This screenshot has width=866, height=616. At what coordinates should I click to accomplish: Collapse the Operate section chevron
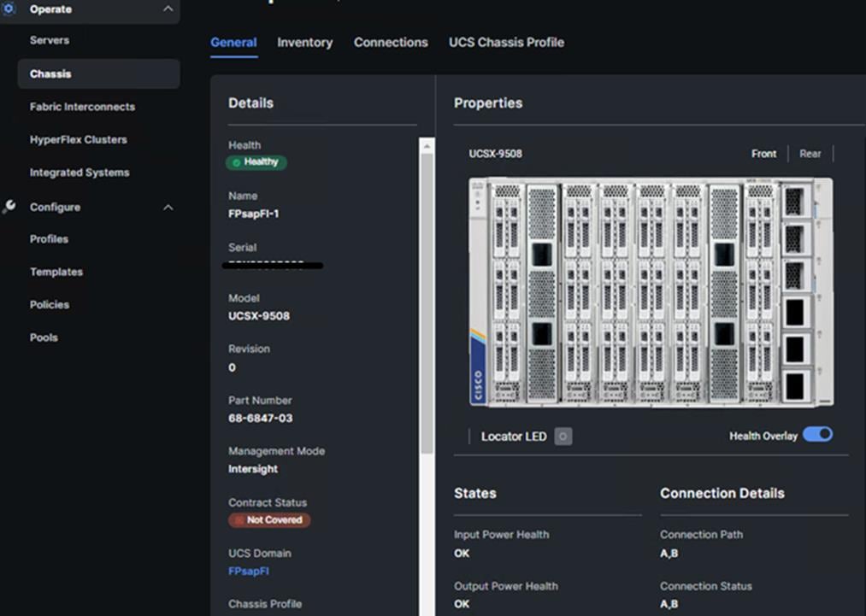tap(168, 9)
